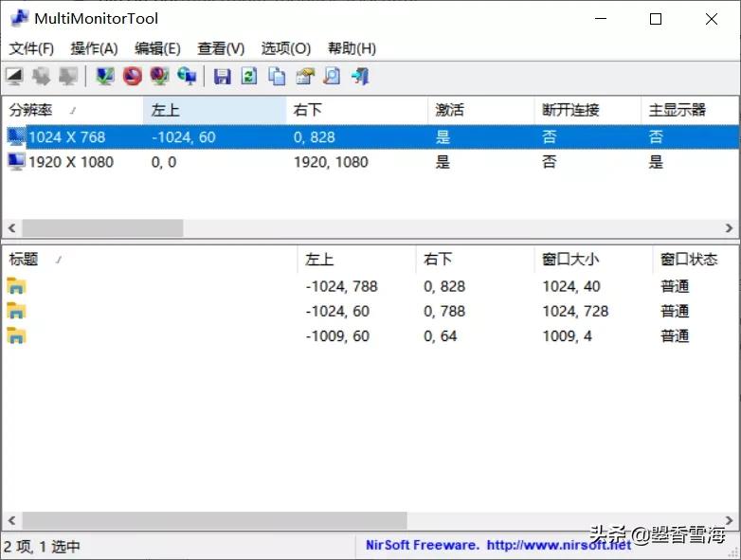Sort windows list by 左上 column header

pos(357,259)
